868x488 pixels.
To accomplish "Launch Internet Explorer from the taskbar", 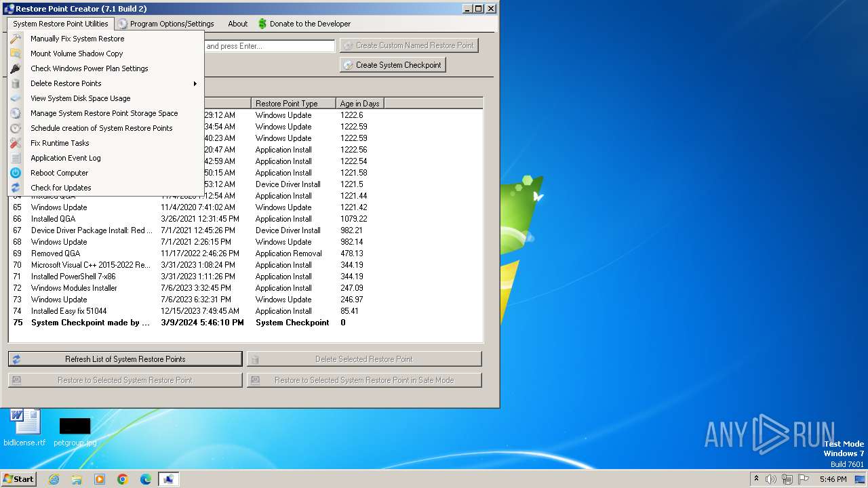I will pyautogui.click(x=54, y=479).
